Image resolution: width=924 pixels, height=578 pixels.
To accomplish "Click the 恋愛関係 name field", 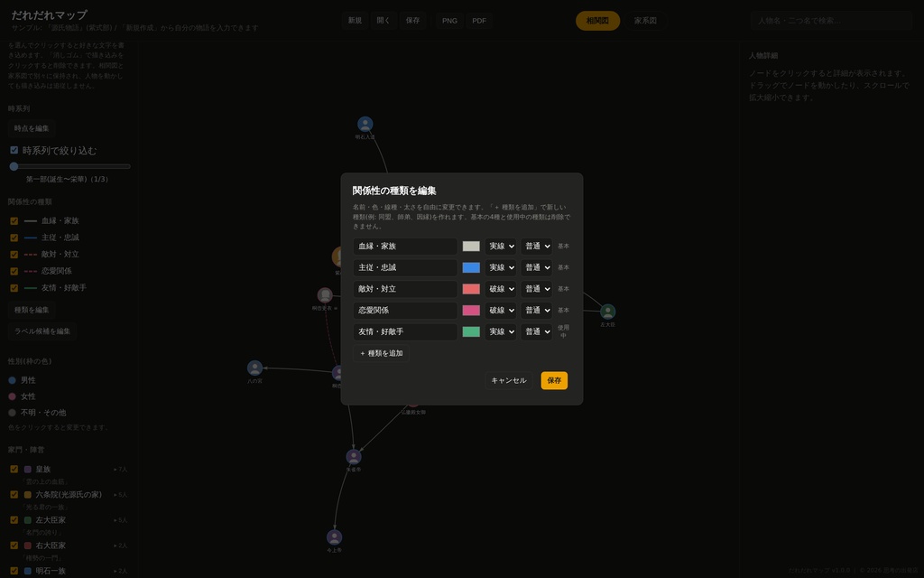I will pyautogui.click(x=405, y=311).
